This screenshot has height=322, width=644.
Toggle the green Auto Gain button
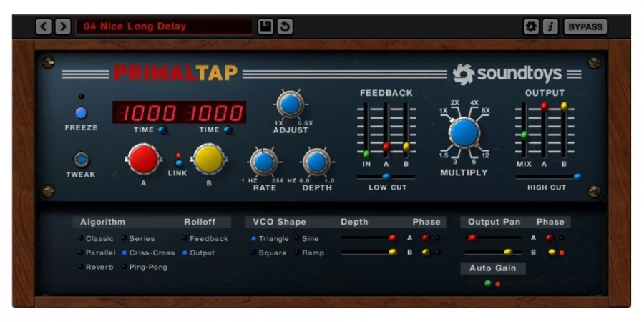click(487, 283)
